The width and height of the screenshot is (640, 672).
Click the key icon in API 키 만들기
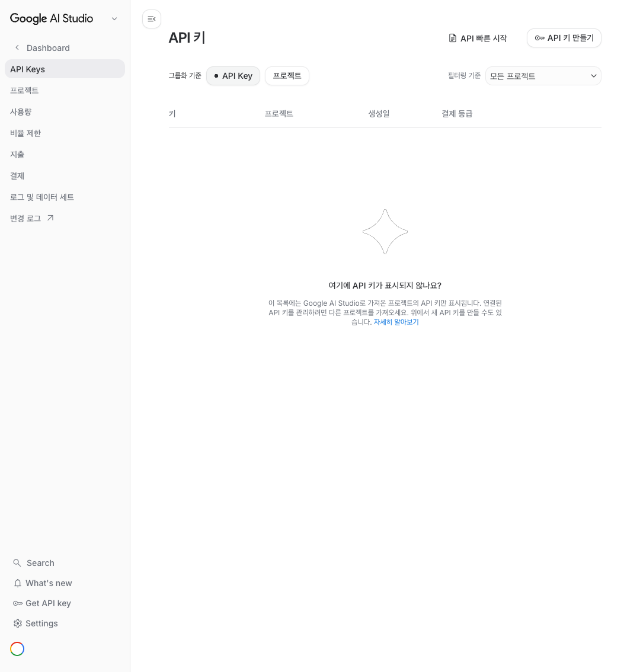pyautogui.click(x=539, y=38)
